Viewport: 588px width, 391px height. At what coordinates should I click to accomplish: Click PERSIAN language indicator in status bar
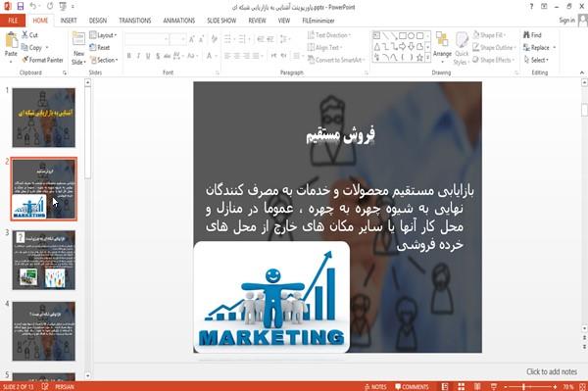coord(65,387)
